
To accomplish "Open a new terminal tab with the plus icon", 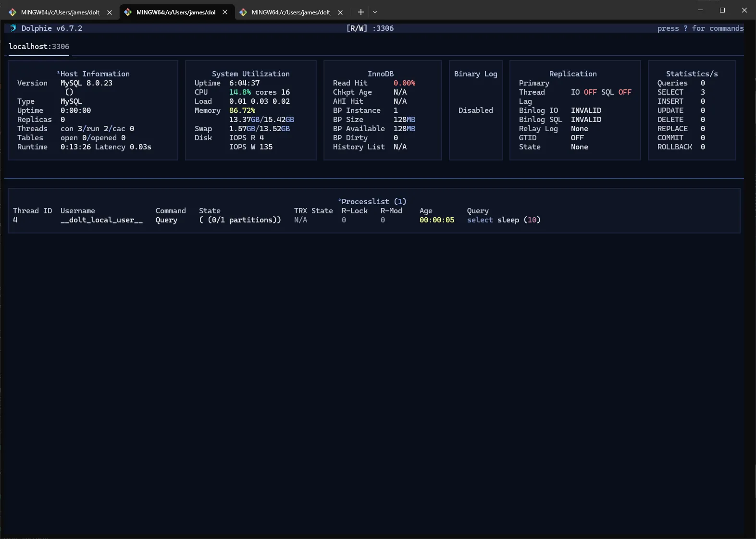I will [x=361, y=12].
